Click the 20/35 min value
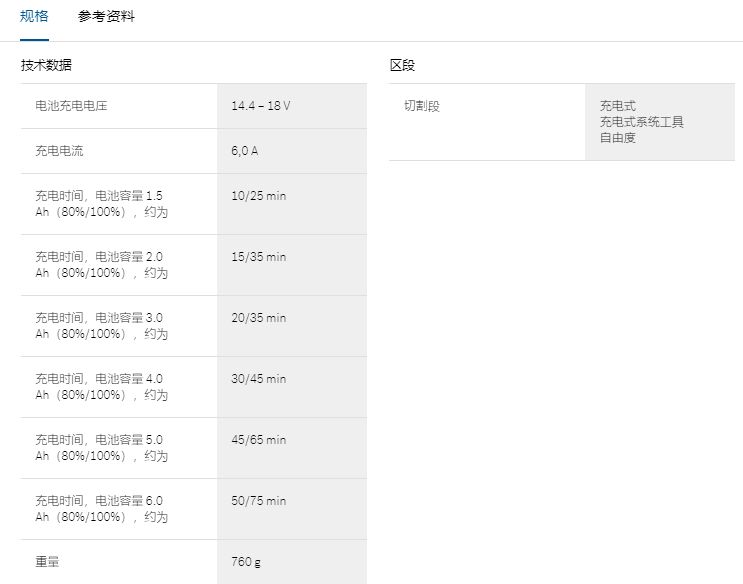Viewport: 743px width, 584px height. click(258, 318)
